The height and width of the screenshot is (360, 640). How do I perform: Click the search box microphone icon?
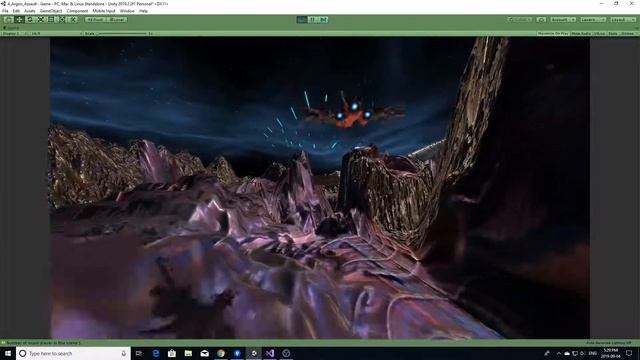click(124, 353)
